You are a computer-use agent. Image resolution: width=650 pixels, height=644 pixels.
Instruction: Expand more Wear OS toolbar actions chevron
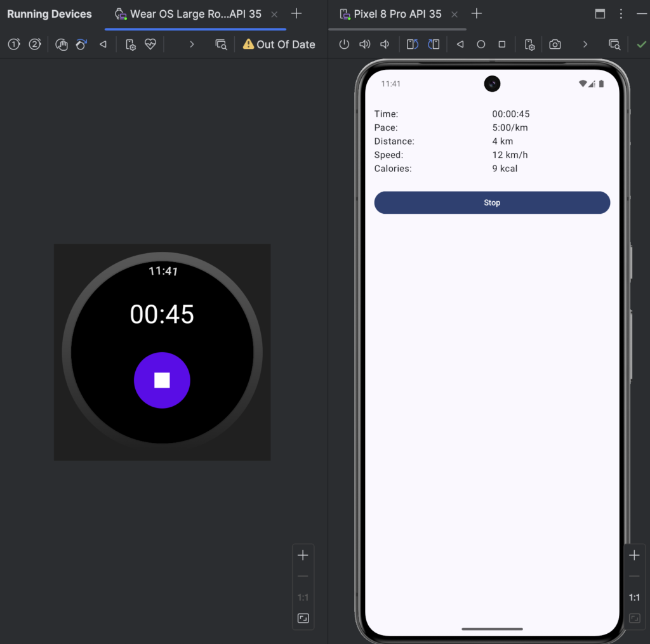click(192, 44)
